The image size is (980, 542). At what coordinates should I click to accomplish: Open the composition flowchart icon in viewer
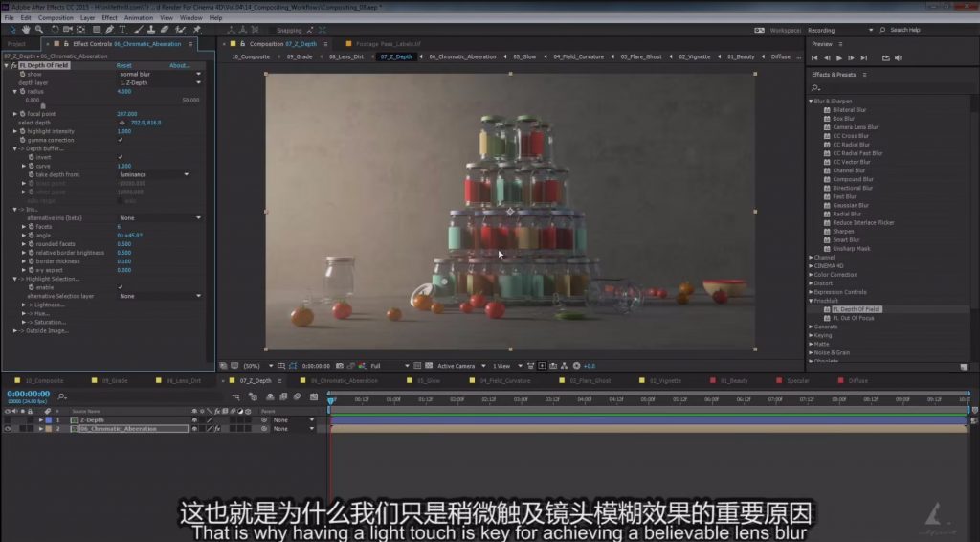(564, 366)
